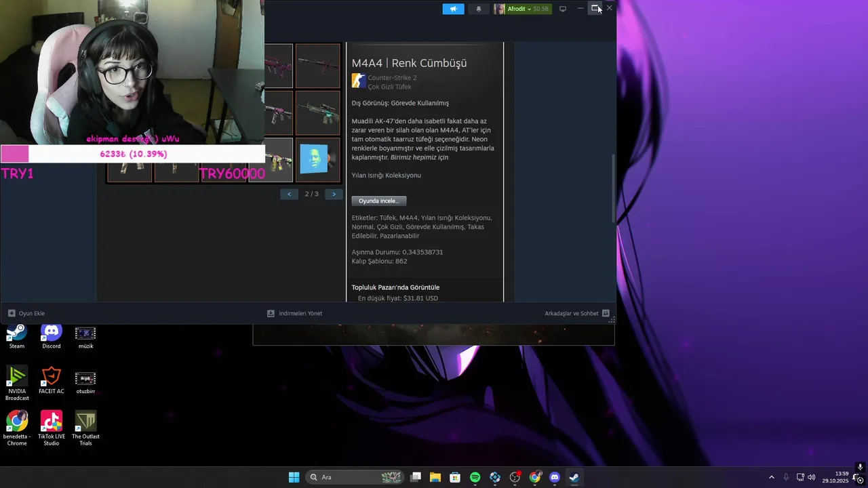Click the Counter-Strike 2 game icon
868x488 pixels.
[359, 81]
